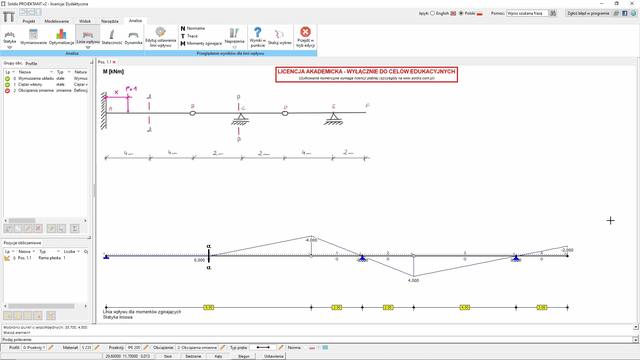Viewport: 640px width, 360px height.
Task: Show T Tnące shear results
Action: [x=189, y=36]
